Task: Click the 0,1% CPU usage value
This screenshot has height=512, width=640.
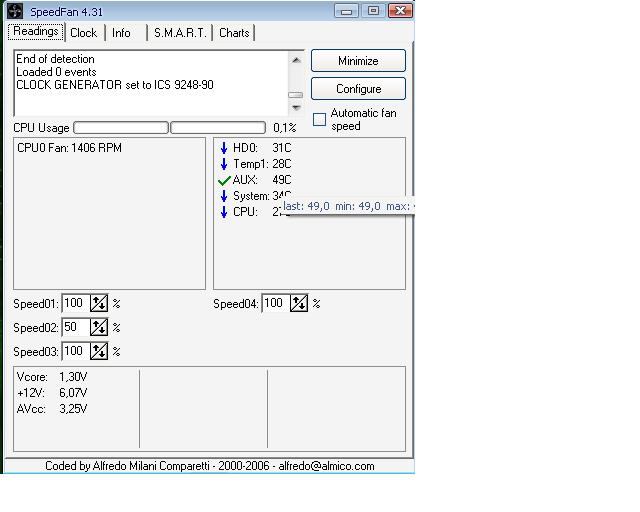Action: tap(284, 128)
